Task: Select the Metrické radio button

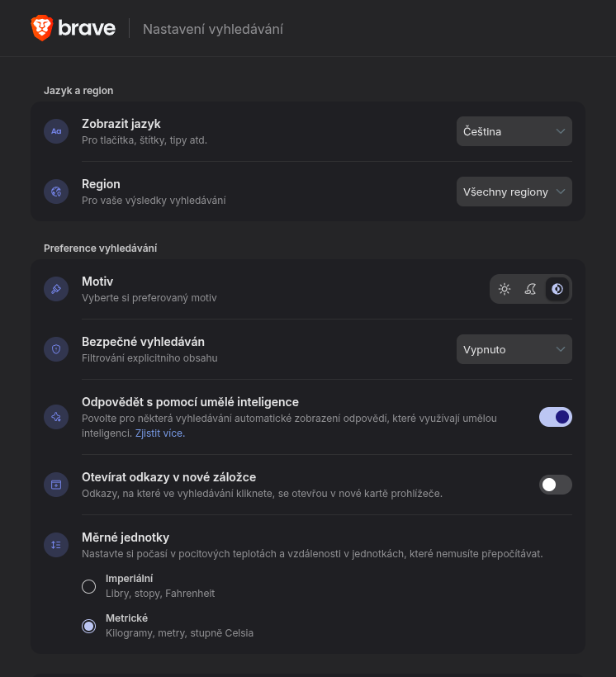Action: [88, 626]
